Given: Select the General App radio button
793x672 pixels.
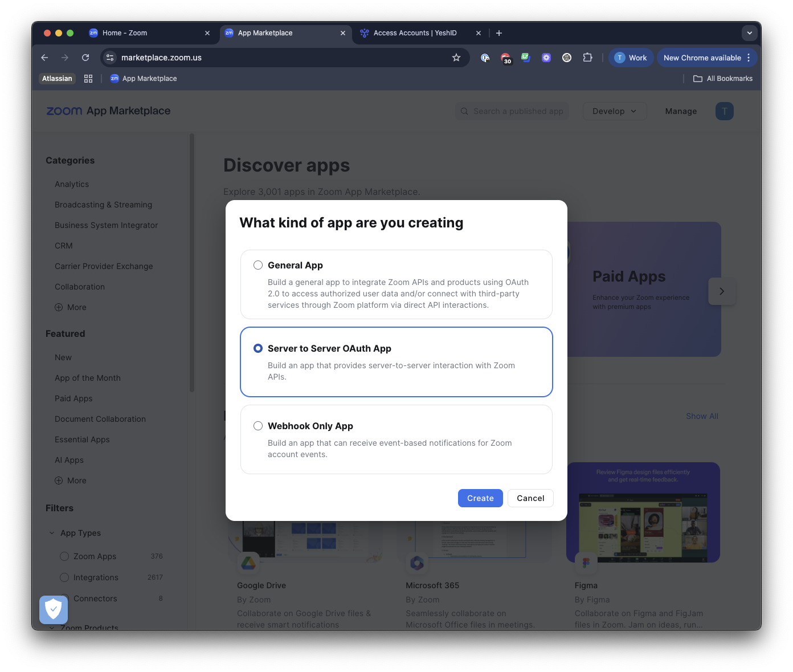Looking at the screenshot, I should pos(258,265).
